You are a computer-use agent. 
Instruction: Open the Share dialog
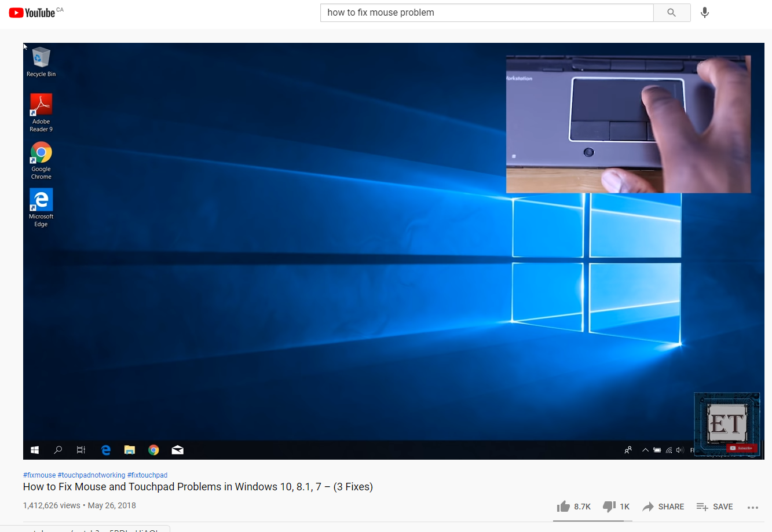pyautogui.click(x=663, y=507)
